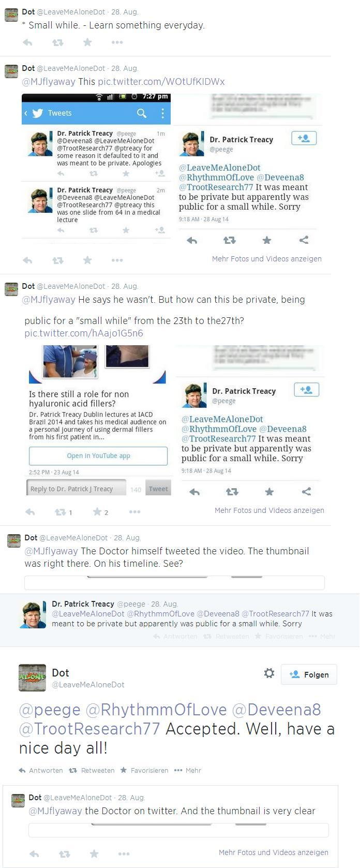Open the Mehr menu under the Accepted tweet
The image size is (360, 868).
pyautogui.click(x=187, y=770)
